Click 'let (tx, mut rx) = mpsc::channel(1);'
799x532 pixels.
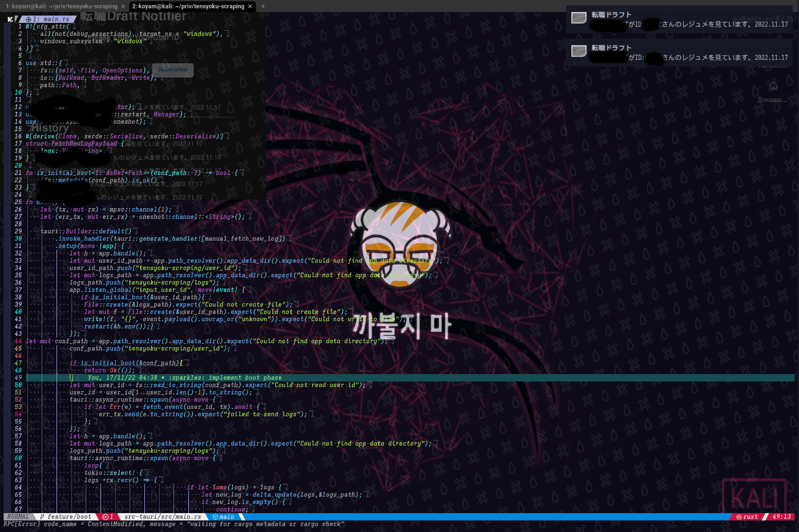[x=106, y=209]
